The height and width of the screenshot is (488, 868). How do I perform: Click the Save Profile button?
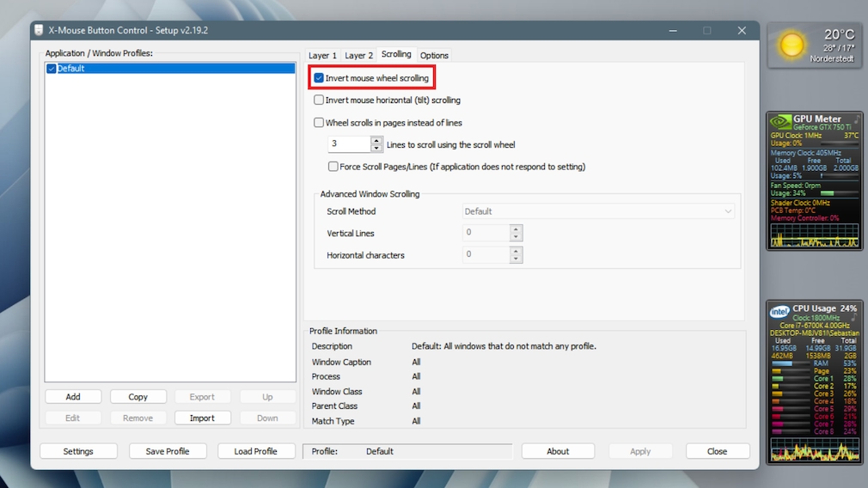(x=167, y=451)
